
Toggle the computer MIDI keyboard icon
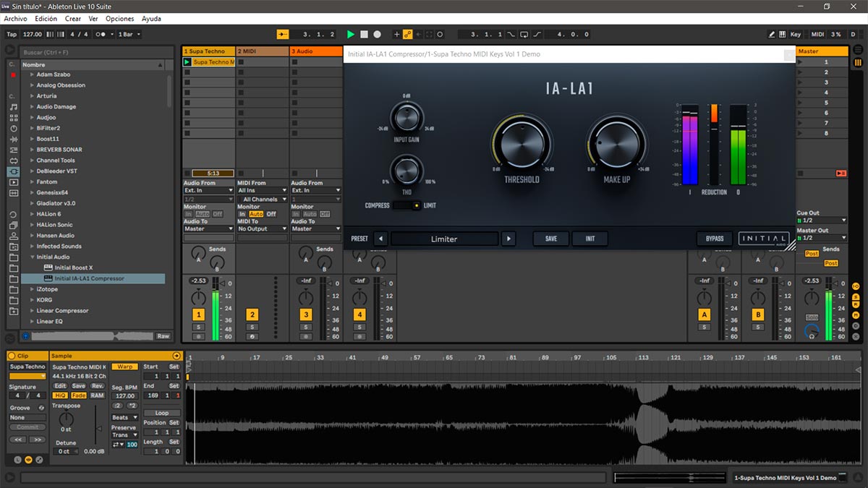tap(783, 34)
